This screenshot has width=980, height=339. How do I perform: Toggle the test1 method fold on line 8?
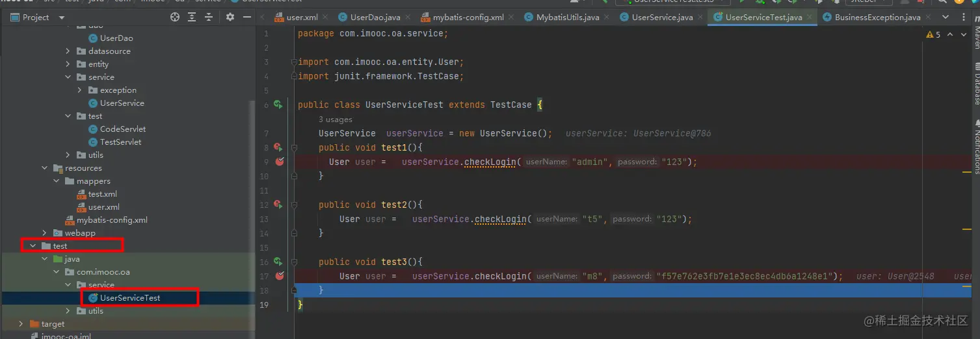[295, 147]
